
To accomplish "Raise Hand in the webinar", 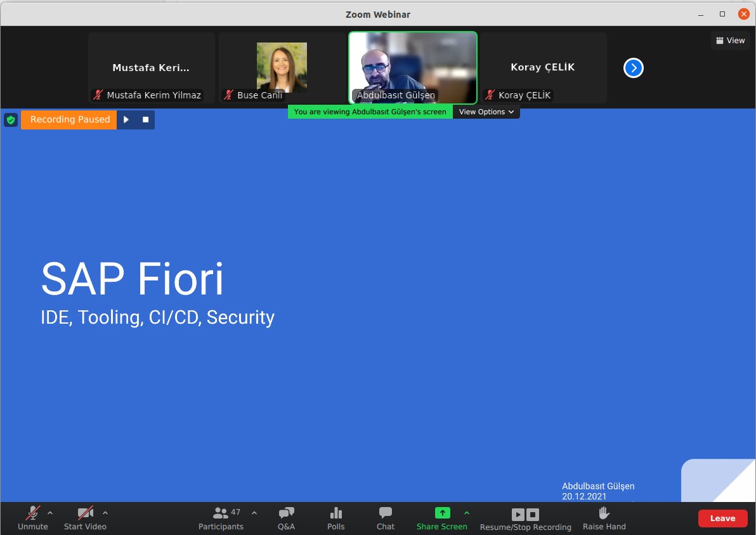I will 604,518.
